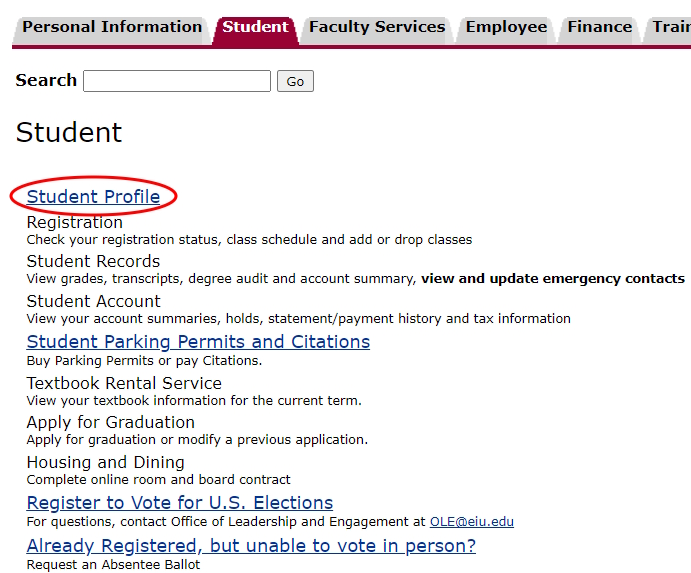Open Housing and Dining
Viewport: 691px width, 573px height.
105,462
